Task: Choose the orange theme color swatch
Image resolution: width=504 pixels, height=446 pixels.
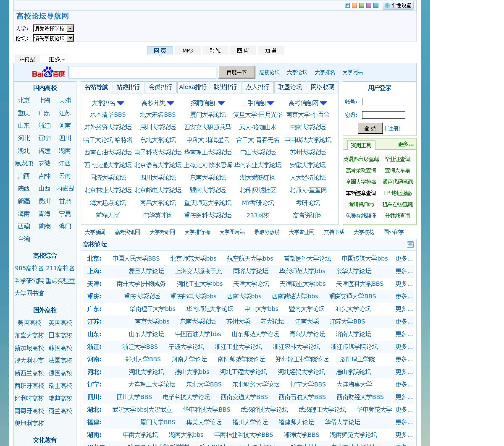Action: (354, 5)
